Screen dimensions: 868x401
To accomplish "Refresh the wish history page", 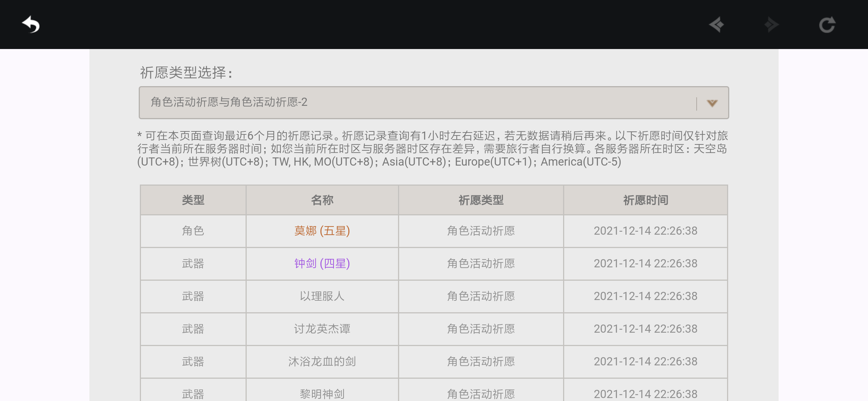I will 827,25.
